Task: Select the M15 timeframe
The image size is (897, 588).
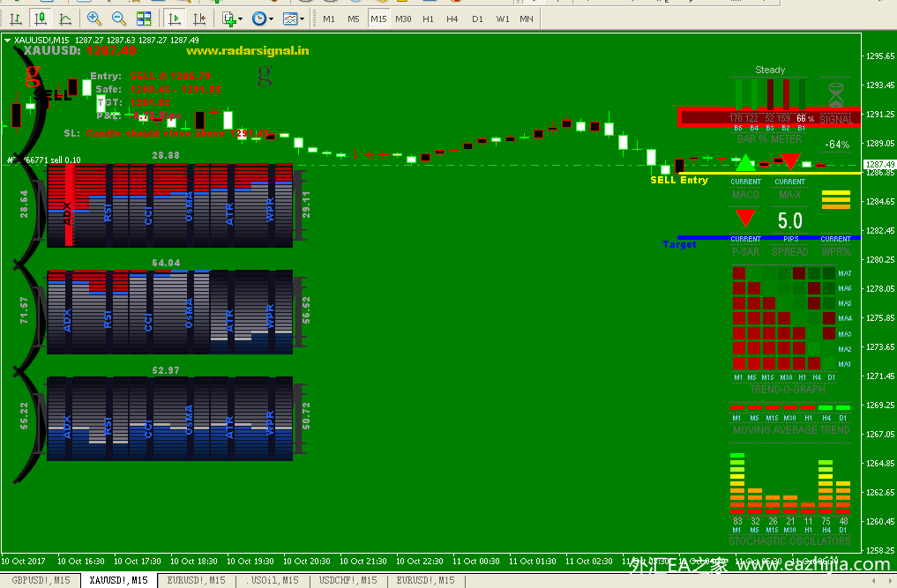Action: 378,19
